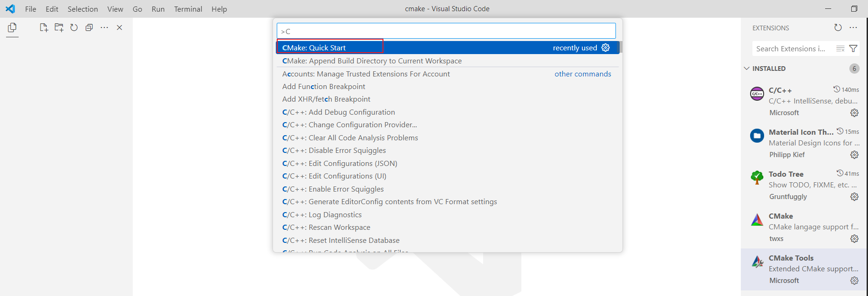Filter extensions with funnel icon
The width and height of the screenshot is (868, 296).
click(x=853, y=48)
